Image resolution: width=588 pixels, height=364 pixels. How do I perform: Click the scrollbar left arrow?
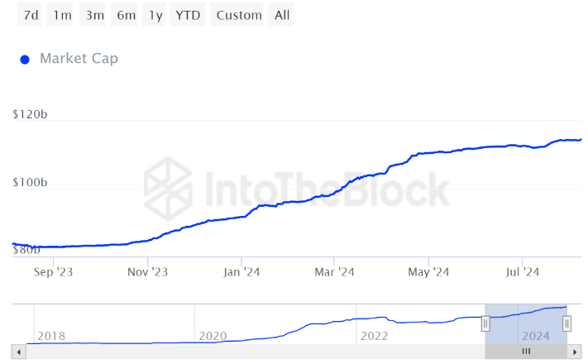[19, 352]
